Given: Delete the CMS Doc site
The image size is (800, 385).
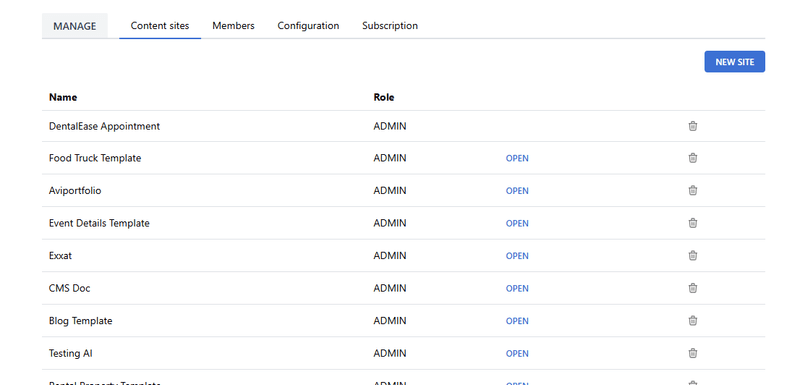Looking at the screenshot, I should click(692, 288).
